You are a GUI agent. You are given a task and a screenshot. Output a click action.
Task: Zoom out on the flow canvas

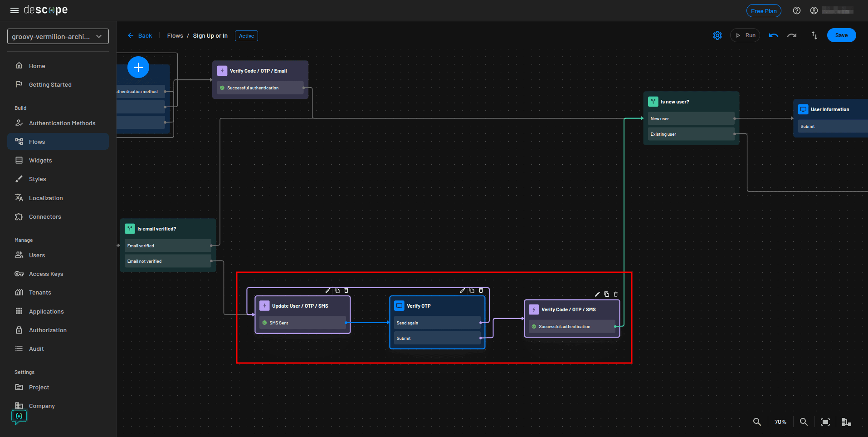pyautogui.click(x=756, y=422)
